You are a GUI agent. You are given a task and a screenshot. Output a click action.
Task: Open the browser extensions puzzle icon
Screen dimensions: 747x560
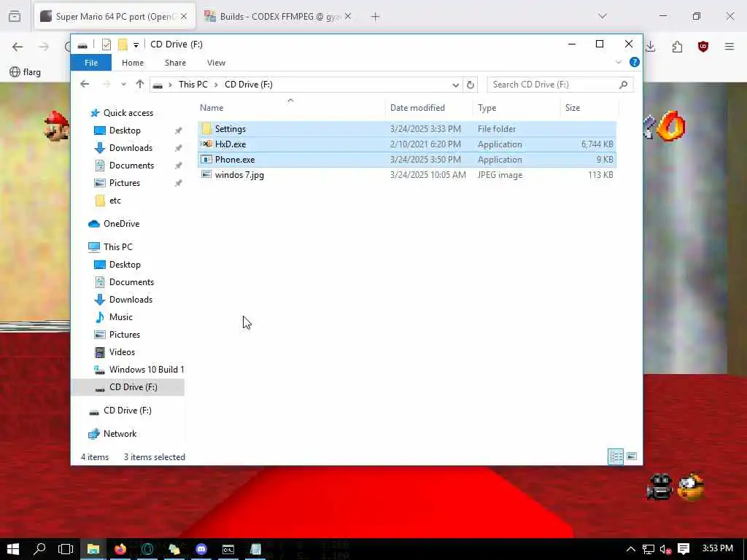(x=677, y=47)
